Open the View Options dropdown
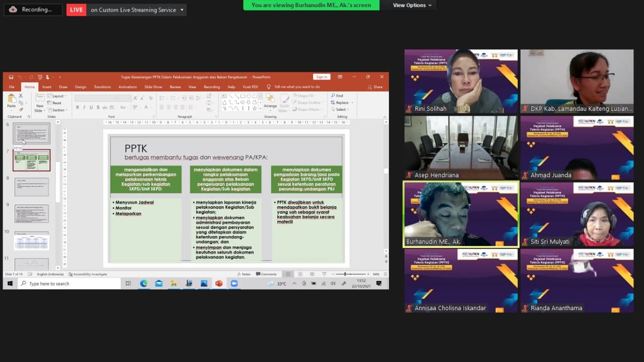The height and width of the screenshot is (362, 644). [412, 5]
